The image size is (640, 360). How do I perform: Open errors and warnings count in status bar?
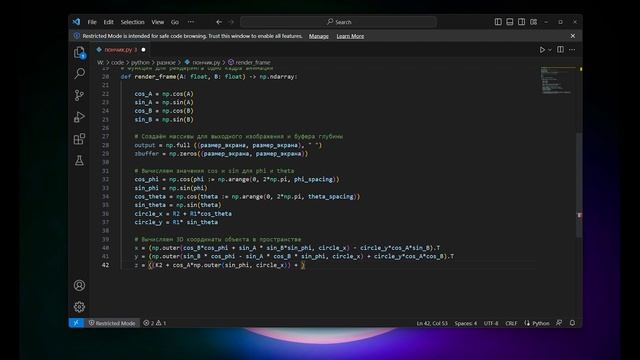click(155, 323)
